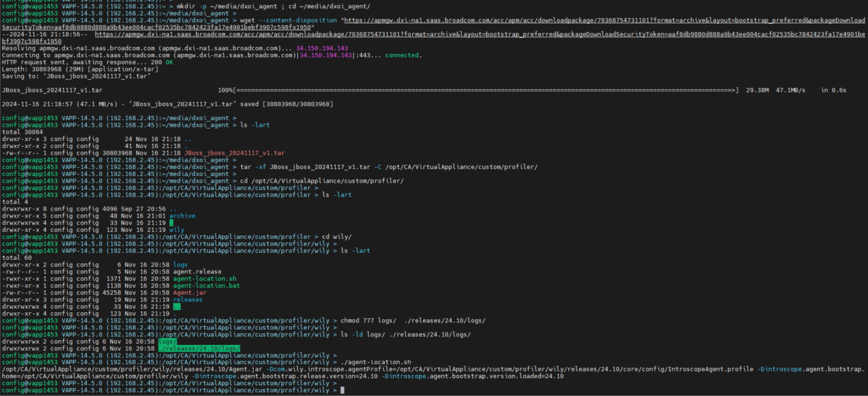Select the red JBoss_jboss_20241117_v1.tar filename in listing
This screenshot has width=868, height=396.
click(x=234, y=153)
